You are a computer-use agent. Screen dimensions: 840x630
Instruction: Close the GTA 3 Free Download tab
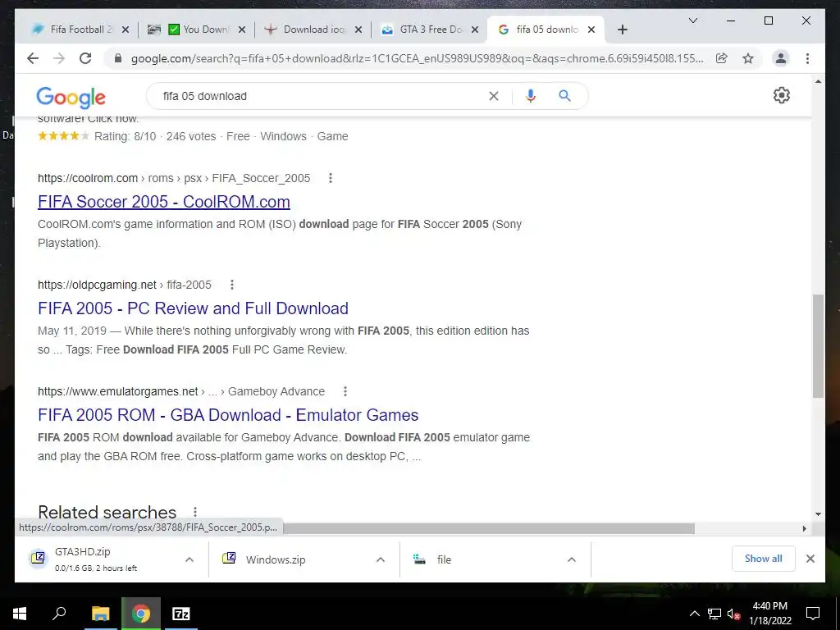pos(475,30)
